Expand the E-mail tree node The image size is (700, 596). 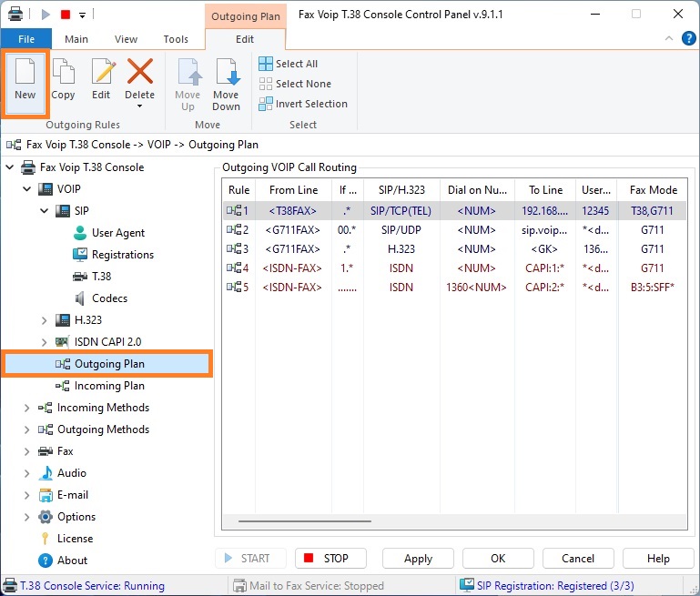pos(26,495)
